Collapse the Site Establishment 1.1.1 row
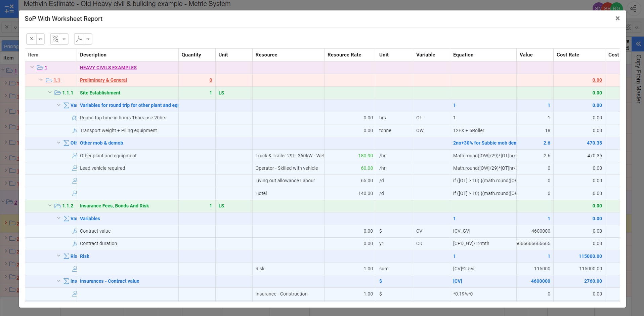This screenshot has height=316, width=644. click(50, 92)
